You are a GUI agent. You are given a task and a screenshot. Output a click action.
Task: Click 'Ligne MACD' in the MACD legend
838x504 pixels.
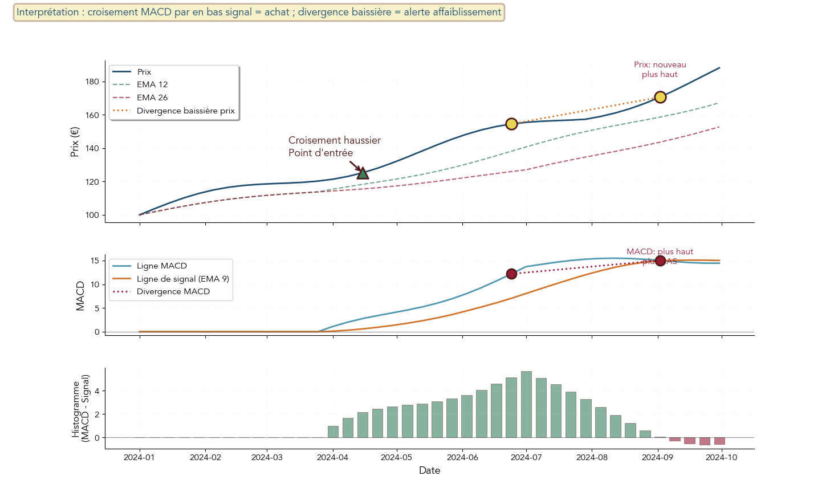click(x=161, y=266)
